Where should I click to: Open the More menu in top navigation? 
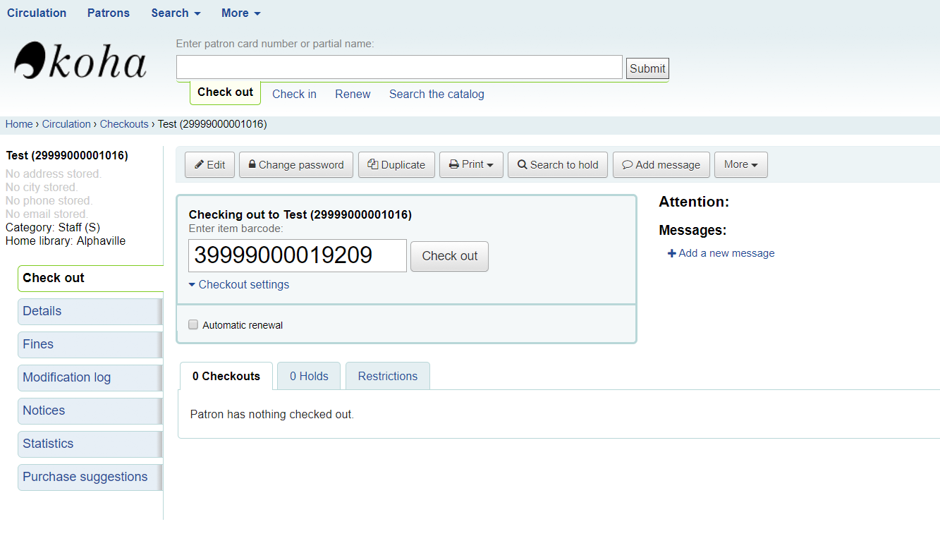[x=240, y=13]
